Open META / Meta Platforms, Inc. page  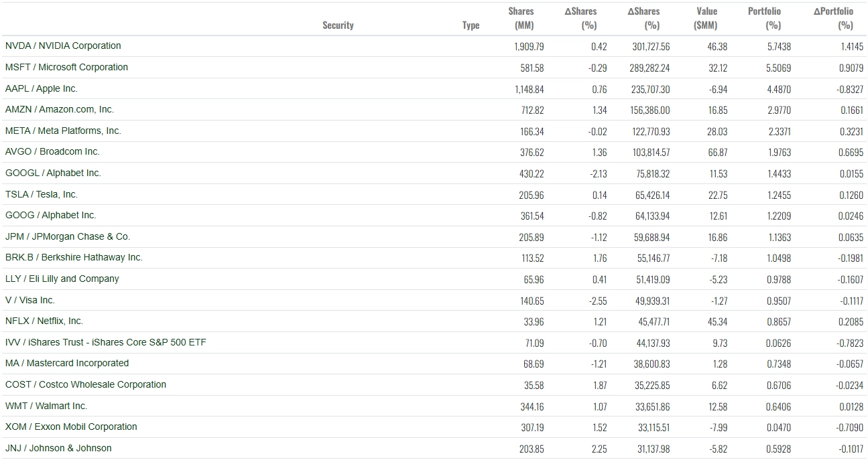tap(63, 131)
